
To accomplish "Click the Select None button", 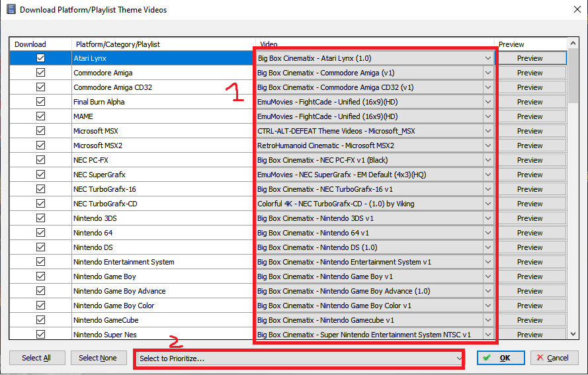I will pos(97,358).
